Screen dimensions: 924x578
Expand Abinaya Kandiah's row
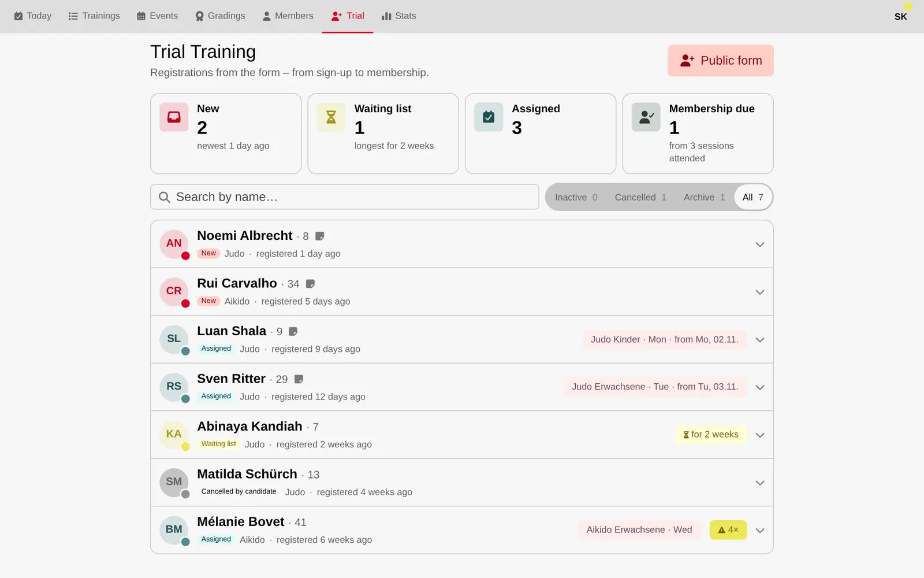(760, 435)
